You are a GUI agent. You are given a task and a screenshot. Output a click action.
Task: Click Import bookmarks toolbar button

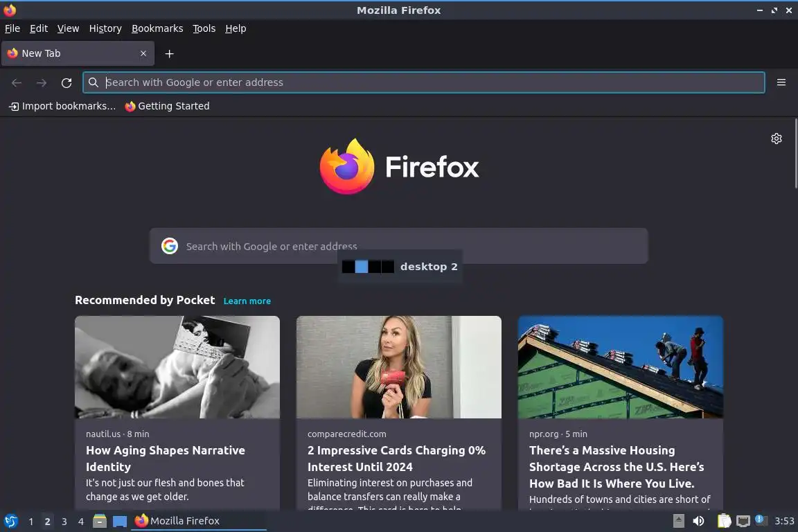(62, 106)
